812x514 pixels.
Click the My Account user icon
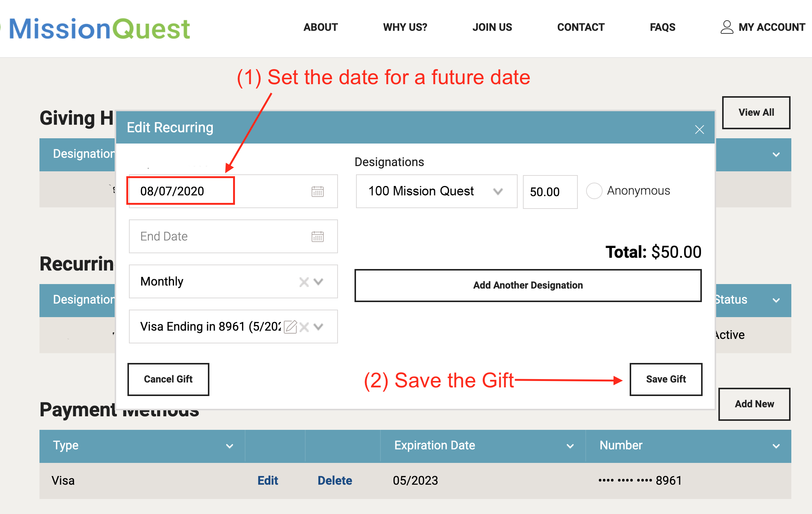pos(727,27)
